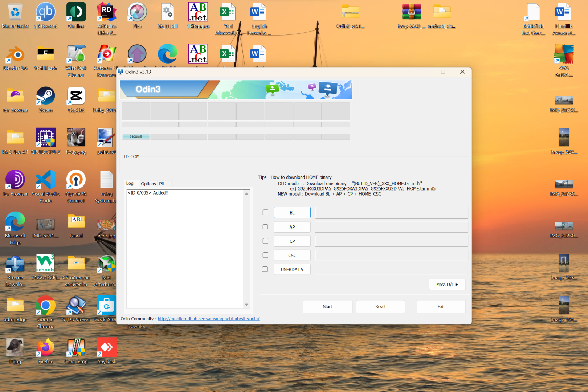Image resolution: width=588 pixels, height=392 pixels.
Task: Select the Microsoft Edge desktop shortcut
Action: point(15,228)
